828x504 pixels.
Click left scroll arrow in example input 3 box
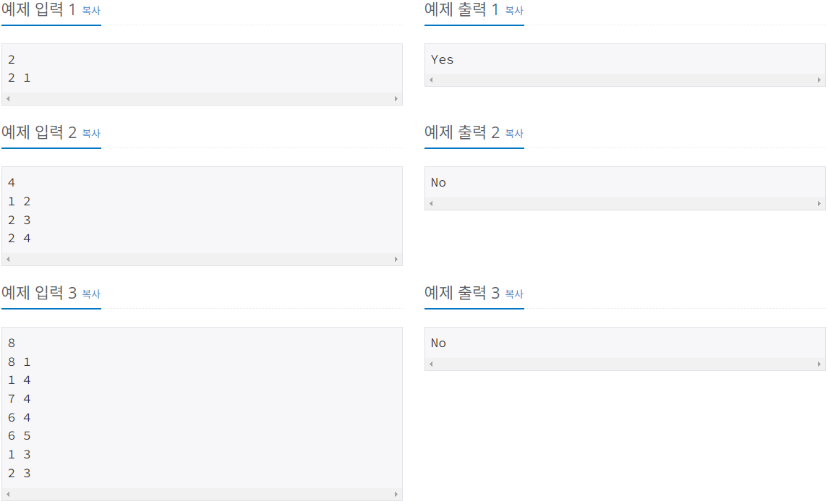click(x=8, y=495)
